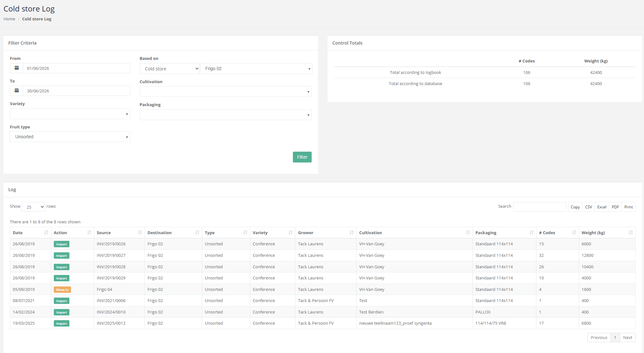Export the log as PDF
The height and width of the screenshot is (353, 644).
[615, 207]
